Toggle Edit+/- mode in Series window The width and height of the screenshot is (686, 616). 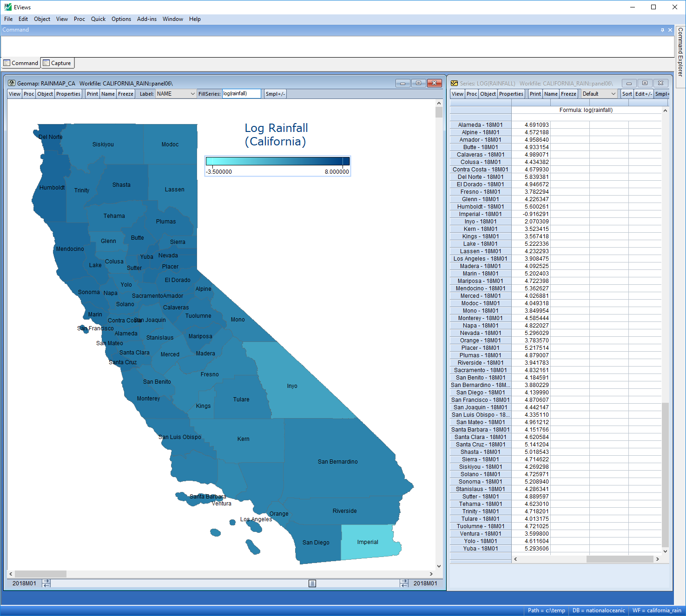click(643, 94)
